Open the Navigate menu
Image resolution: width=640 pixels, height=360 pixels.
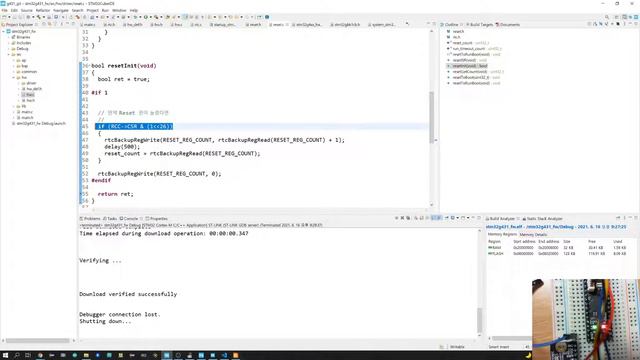pos(60,10)
